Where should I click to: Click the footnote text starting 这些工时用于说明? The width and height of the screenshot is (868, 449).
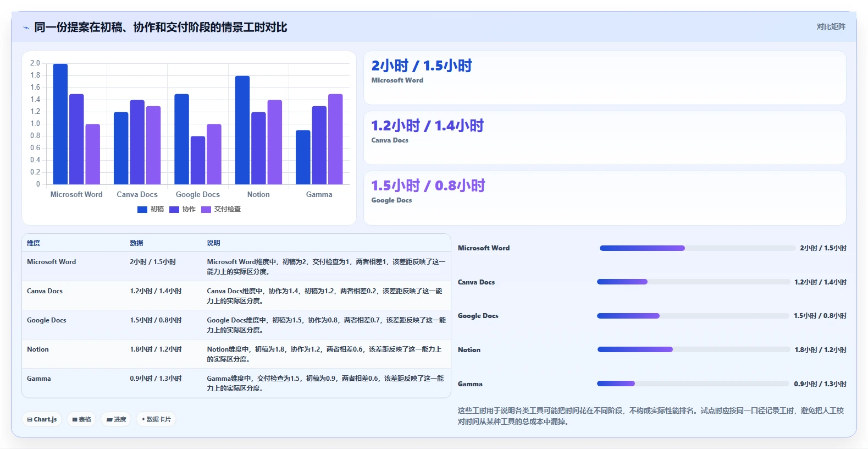[651, 416]
